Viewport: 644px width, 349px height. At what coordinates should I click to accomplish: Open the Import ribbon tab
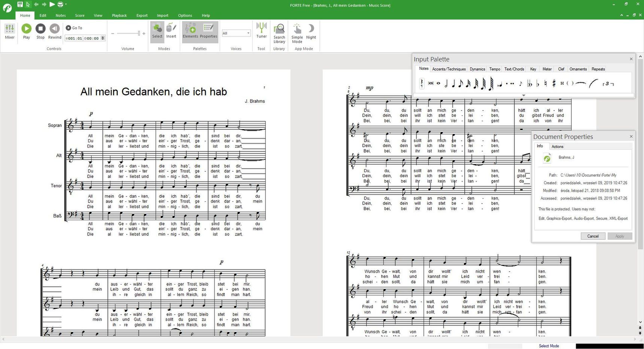tap(162, 15)
